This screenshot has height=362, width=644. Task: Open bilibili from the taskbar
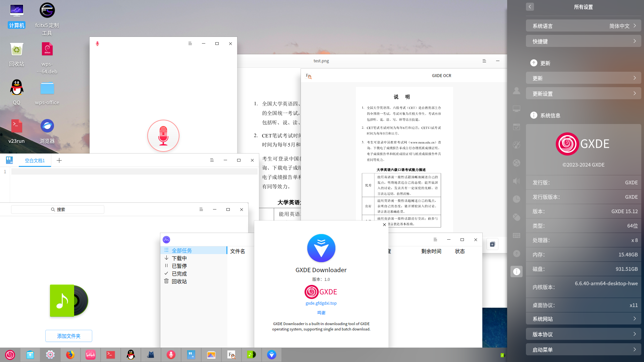click(91, 355)
